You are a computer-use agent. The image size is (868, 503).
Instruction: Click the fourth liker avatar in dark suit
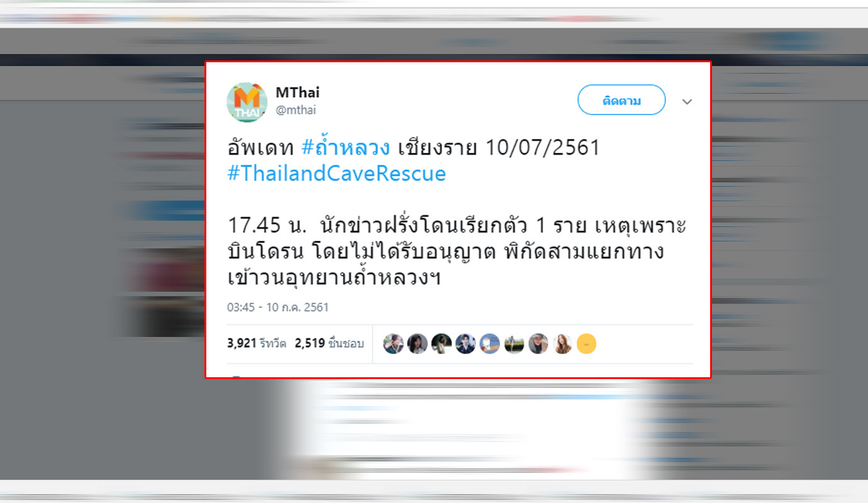pyautogui.click(x=465, y=343)
